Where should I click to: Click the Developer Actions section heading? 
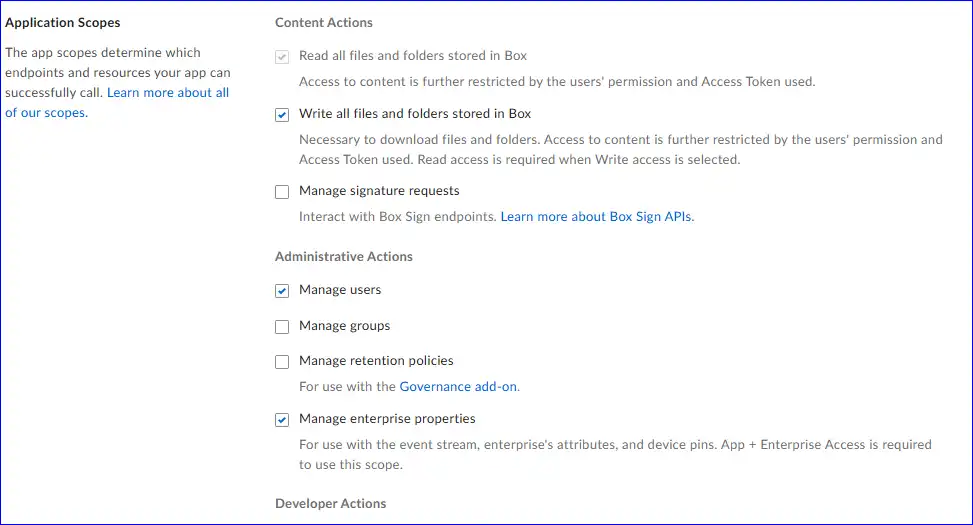click(x=330, y=504)
